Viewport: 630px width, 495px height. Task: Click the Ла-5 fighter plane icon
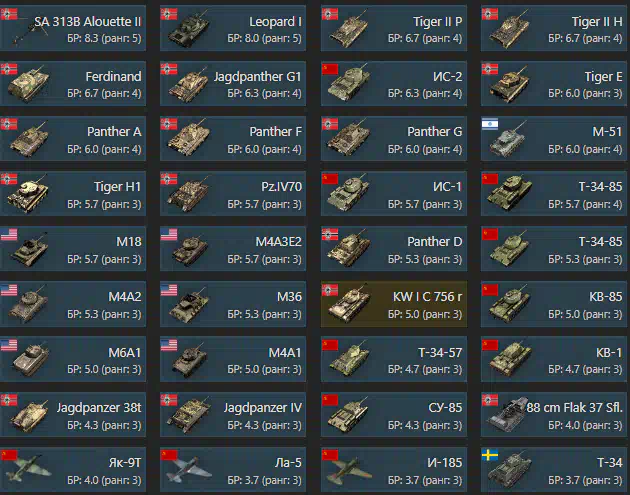pos(189,469)
